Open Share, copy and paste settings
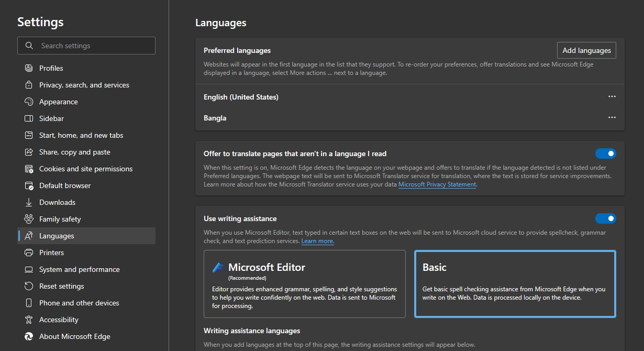 click(86, 152)
